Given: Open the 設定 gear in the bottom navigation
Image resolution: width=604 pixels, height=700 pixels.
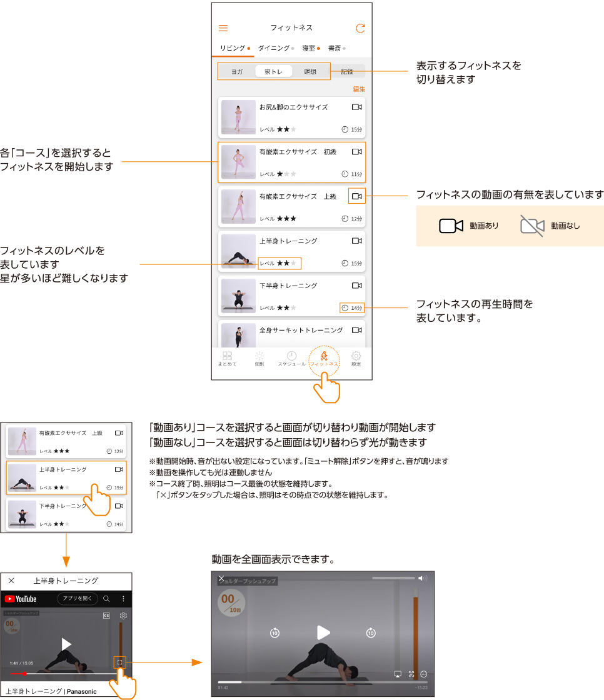Looking at the screenshot, I should pos(356,359).
